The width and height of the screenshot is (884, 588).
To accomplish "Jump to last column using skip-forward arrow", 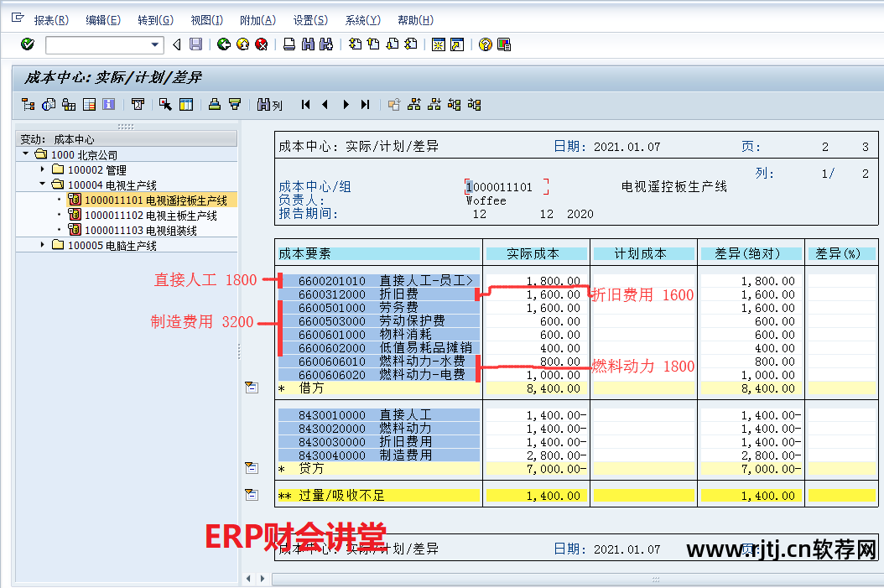I will (366, 104).
